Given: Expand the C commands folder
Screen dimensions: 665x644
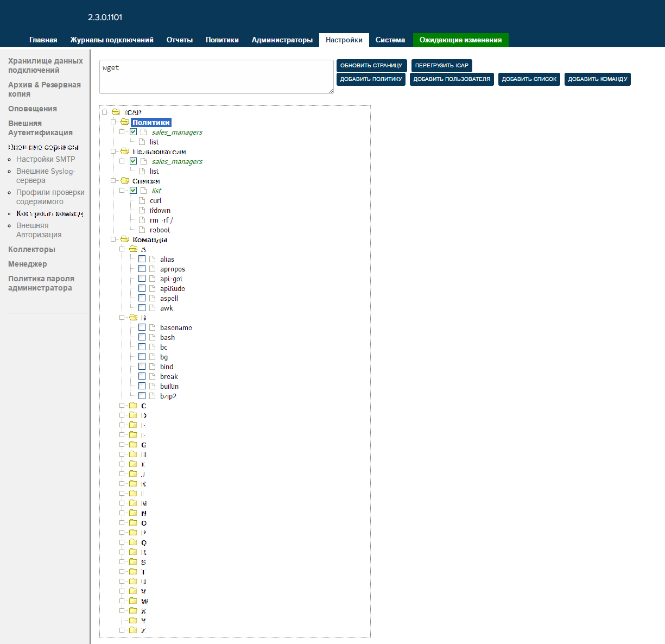Looking at the screenshot, I should pos(122,406).
